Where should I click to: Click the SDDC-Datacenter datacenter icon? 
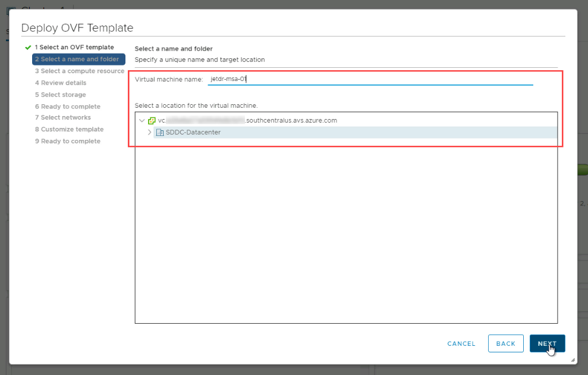pyautogui.click(x=159, y=132)
